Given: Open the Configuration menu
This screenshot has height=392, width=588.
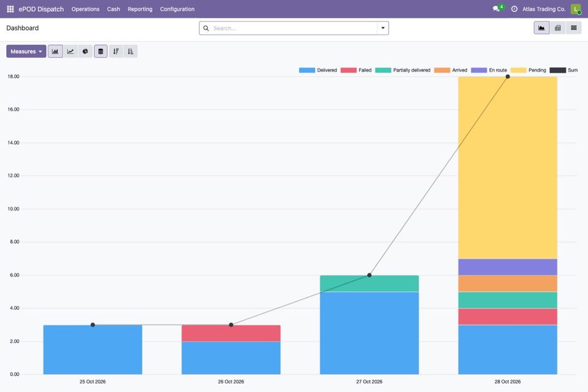Looking at the screenshot, I should [x=177, y=9].
